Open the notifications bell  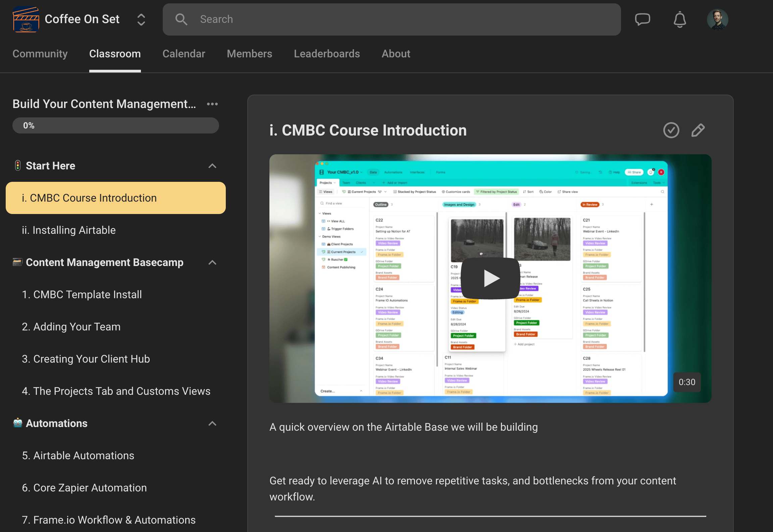click(680, 19)
